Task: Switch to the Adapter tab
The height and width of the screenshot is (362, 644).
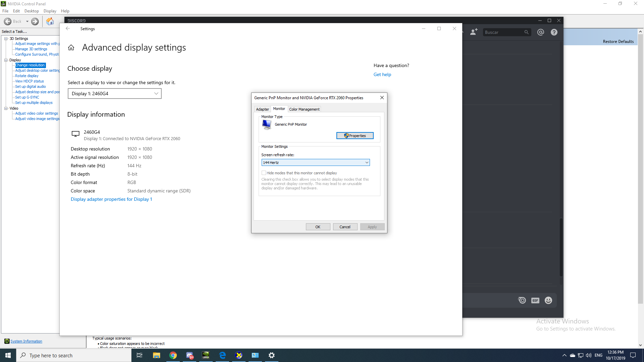Action: [263, 109]
